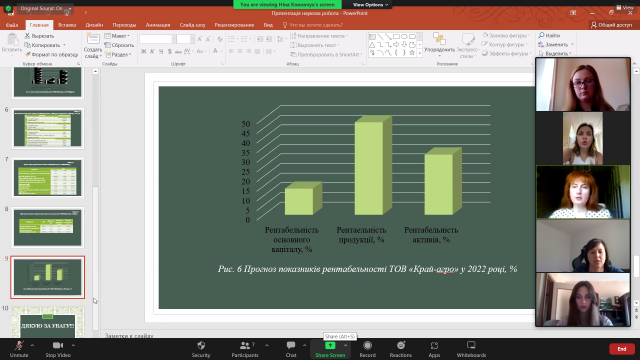The image size is (640, 360).
Task: Switch to the Дизайн ribbon tab
Action: (x=94, y=25)
